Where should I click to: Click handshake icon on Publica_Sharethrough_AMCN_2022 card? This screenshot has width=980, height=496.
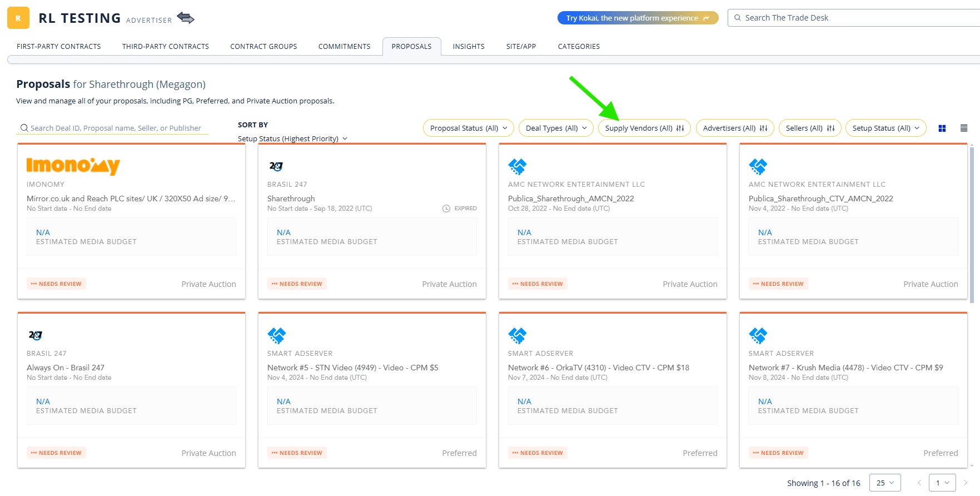pyautogui.click(x=518, y=166)
